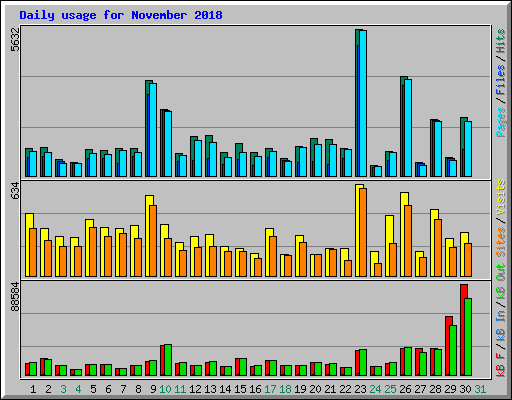Click day label 30 on the x-axis
Image resolution: width=512 pixels, height=400 pixels.
coord(465,389)
